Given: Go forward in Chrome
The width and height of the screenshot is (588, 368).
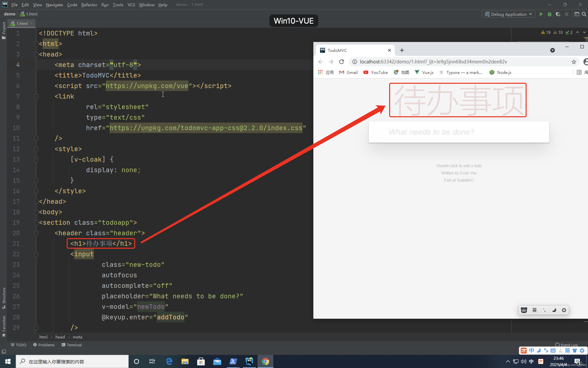Looking at the screenshot, I should [331, 62].
